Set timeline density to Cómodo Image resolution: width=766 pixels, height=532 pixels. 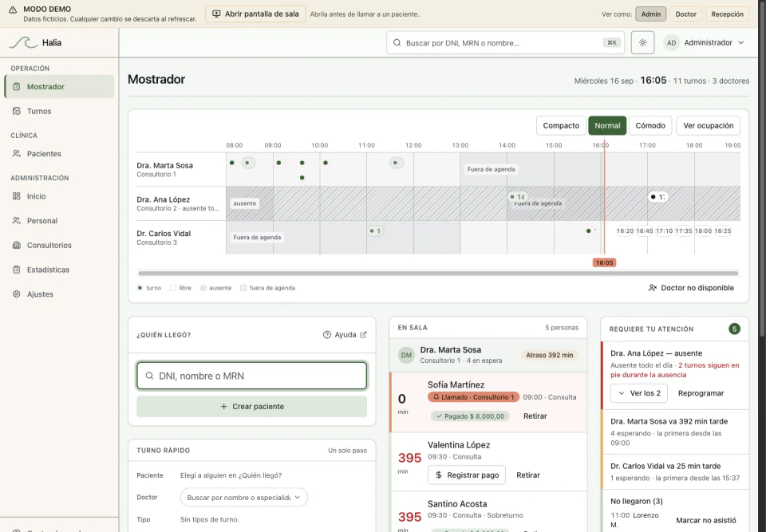coord(650,125)
